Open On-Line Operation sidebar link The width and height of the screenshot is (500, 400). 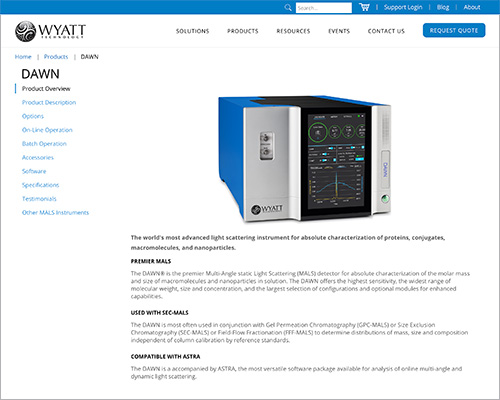[47, 130]
